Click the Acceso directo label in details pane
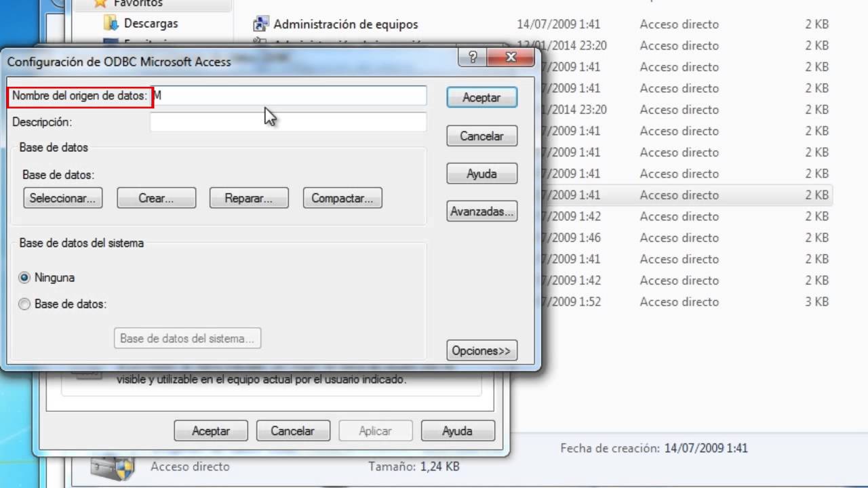Viewport: 868px width, 488px height. (190, 466)
